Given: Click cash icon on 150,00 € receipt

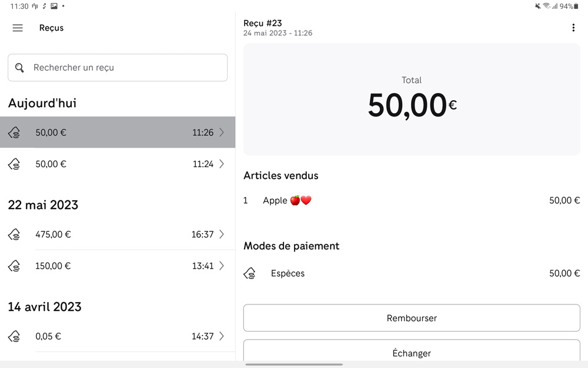Looking at the screenshot, I should [x=15, y=266].
